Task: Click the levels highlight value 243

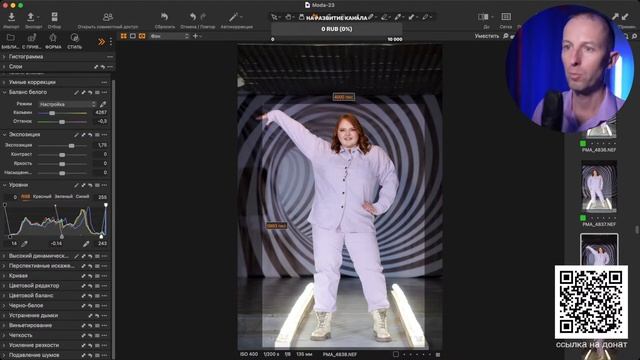Action: [x=102, y=244]
